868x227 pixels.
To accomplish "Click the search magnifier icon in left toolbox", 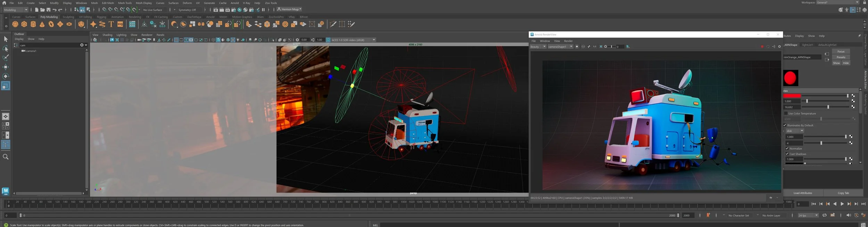I will [x=6, y=157].
